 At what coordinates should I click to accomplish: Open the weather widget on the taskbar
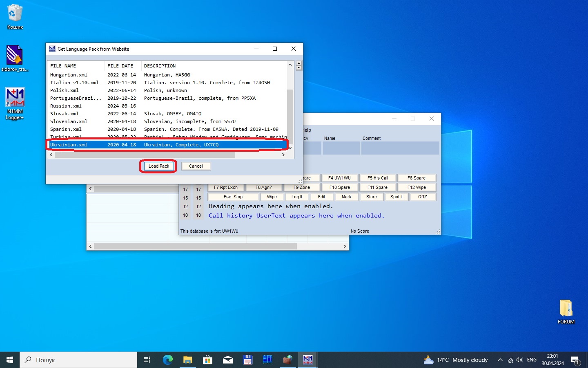[456, 360]
